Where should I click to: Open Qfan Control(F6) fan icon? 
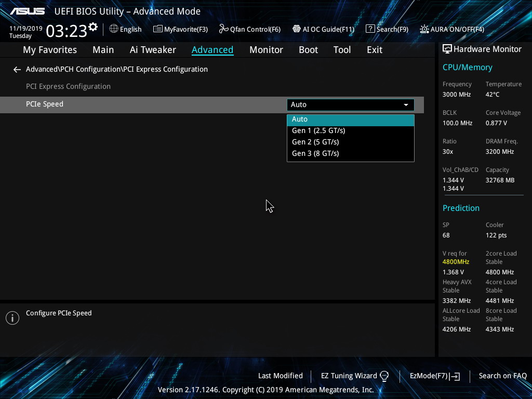pyautogui.click(x=223, y=29)
